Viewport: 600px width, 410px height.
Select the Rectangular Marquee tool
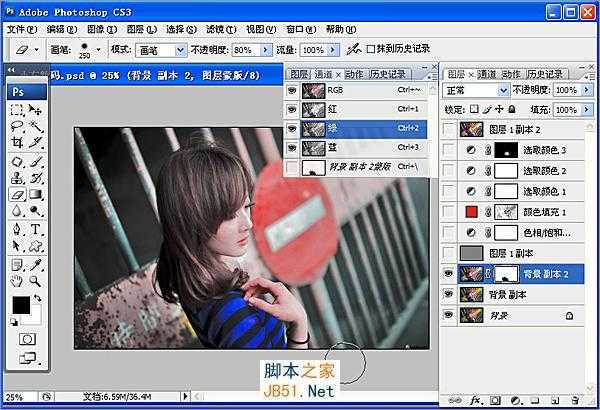[x=17, y=110]
